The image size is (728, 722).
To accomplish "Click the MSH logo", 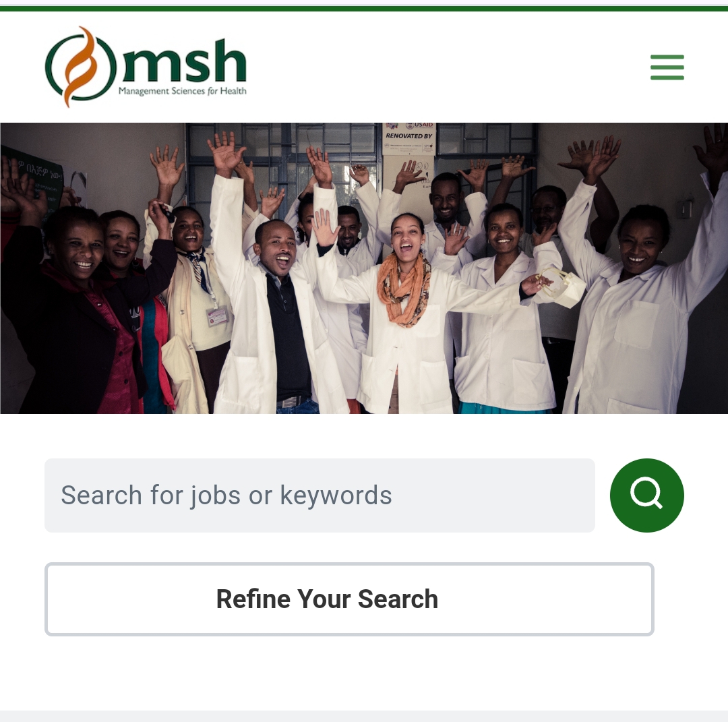I will pos(146,66).
